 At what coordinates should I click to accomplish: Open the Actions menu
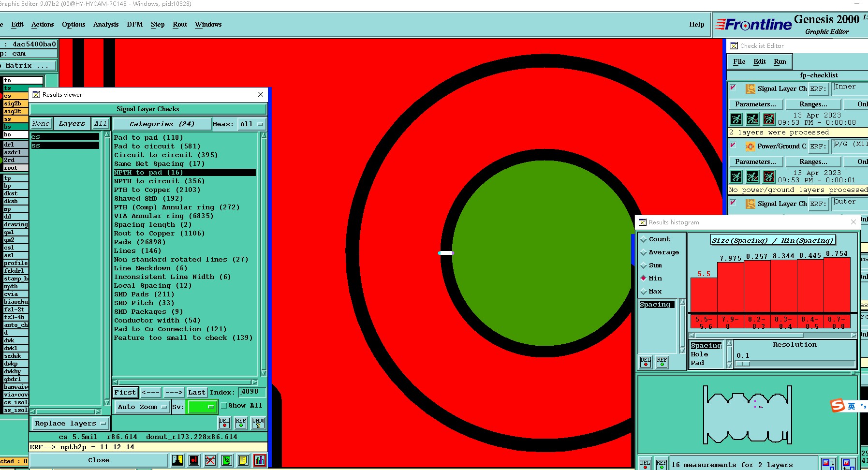click(43, 25)
